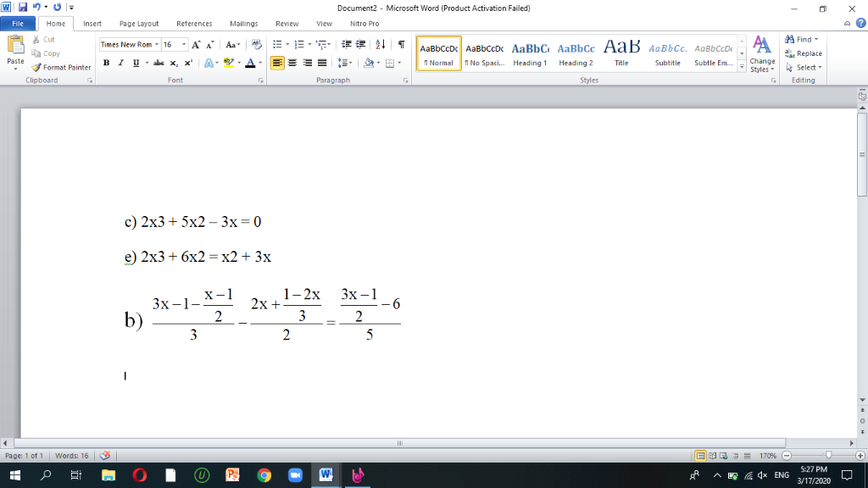Click the Words: 16 status indicator

tap(71, 456)
